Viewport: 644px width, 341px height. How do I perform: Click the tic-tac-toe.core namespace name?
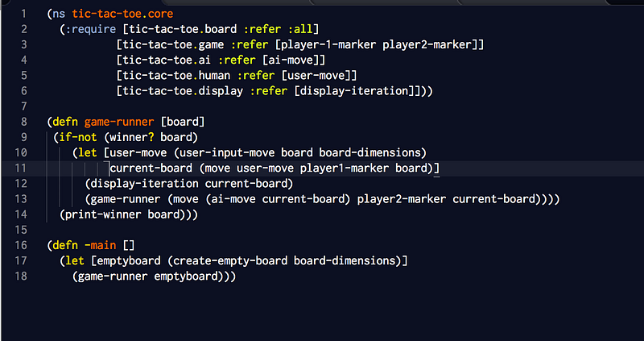point(123,14)
